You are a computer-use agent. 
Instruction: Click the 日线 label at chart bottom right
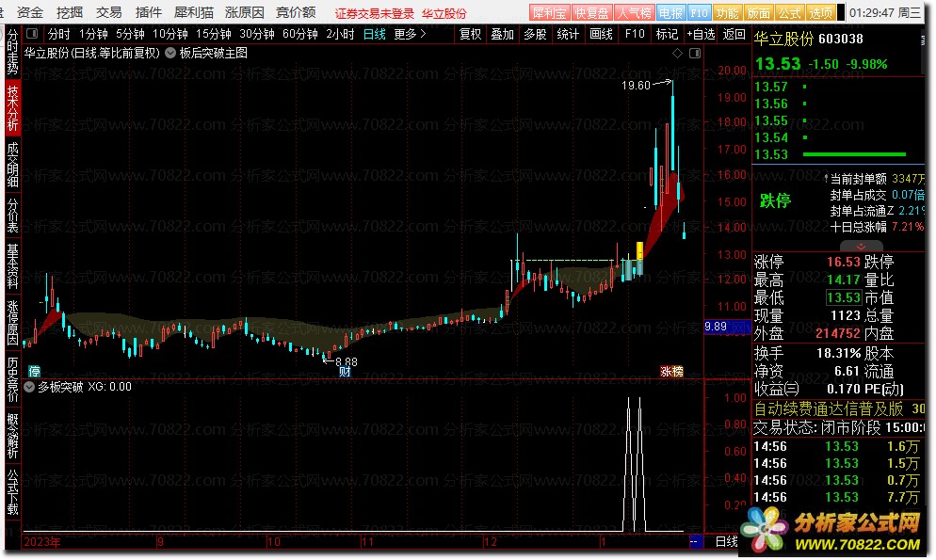726,541
